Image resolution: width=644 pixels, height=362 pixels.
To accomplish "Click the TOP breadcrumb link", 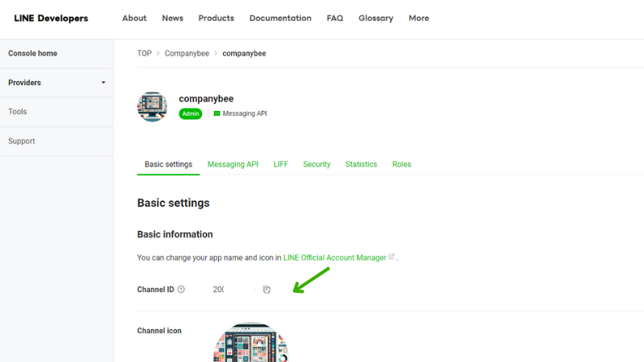I will (x=144, y=53).
